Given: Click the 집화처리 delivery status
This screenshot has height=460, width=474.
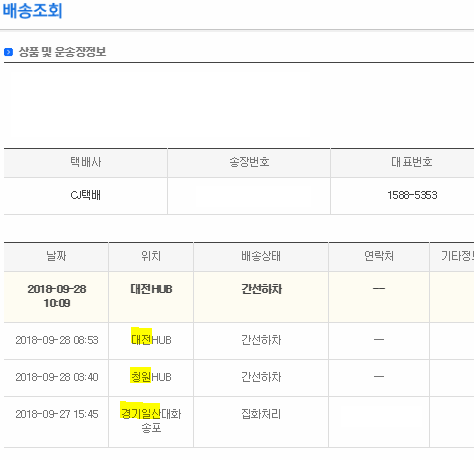Looking at the screenshot, I should 261,414.
